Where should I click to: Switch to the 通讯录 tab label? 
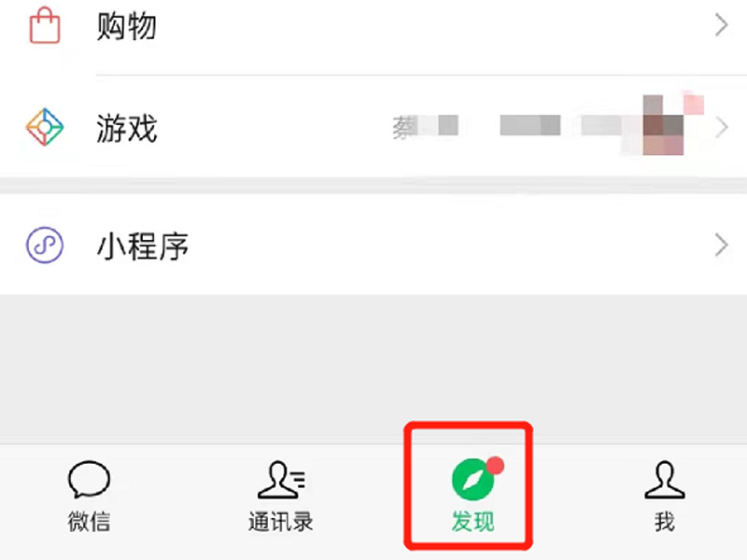pos(281,522)
